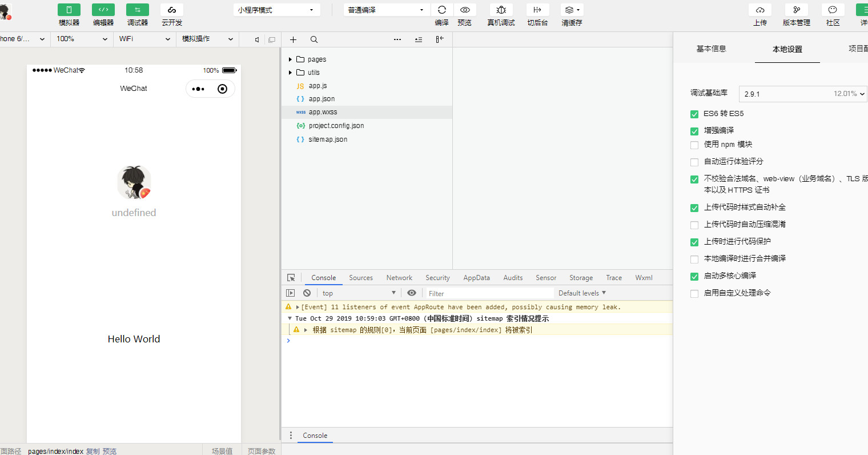Click the console Filter input field

click(490, 293)
